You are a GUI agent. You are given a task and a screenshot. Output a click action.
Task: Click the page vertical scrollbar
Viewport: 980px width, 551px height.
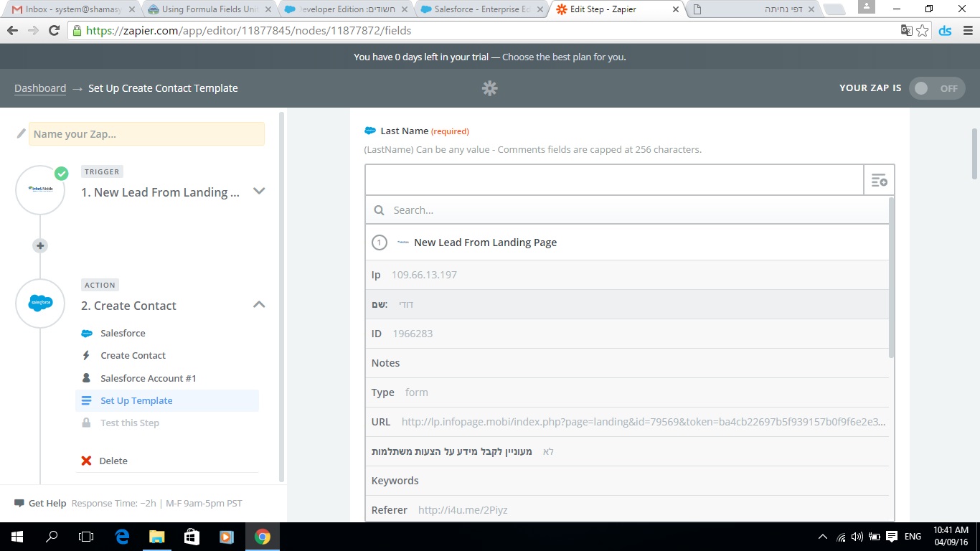click(974, 154)
